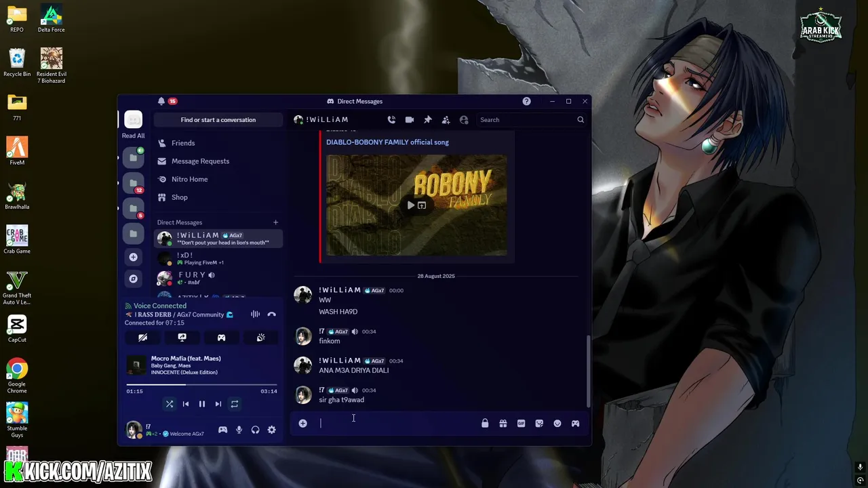Mute your microphone

pyautogui.click(x=239, y=430)
